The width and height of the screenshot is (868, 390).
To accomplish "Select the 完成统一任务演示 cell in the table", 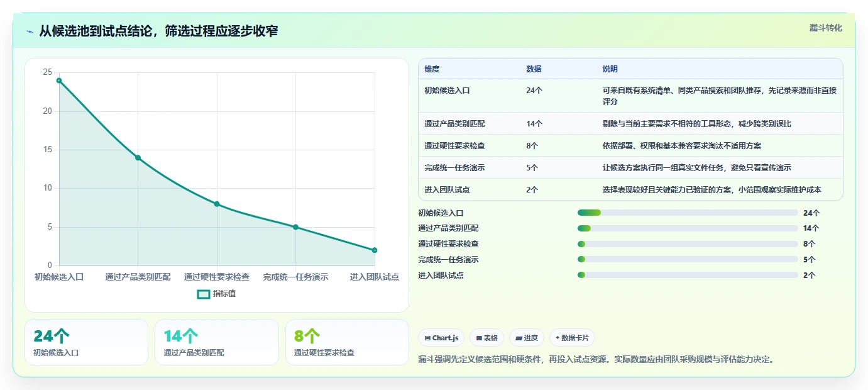I will (x=454, y=168).
